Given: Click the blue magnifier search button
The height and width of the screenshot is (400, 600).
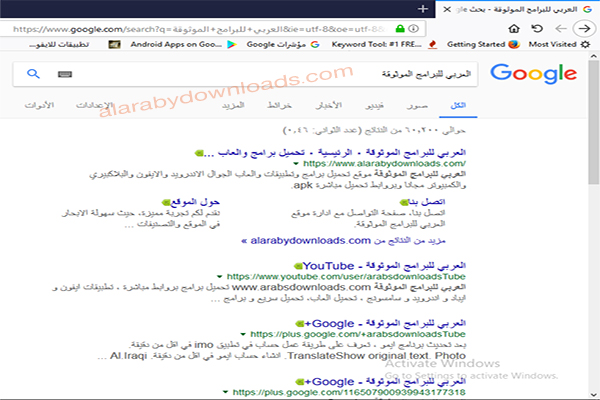Looking at the screenshot, I should coord(33,74).
